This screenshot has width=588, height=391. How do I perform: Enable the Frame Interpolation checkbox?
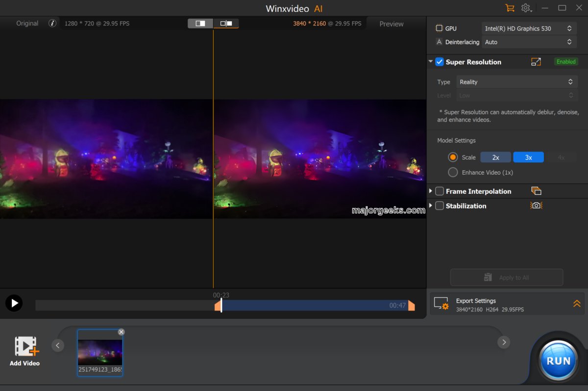(440, 191)
